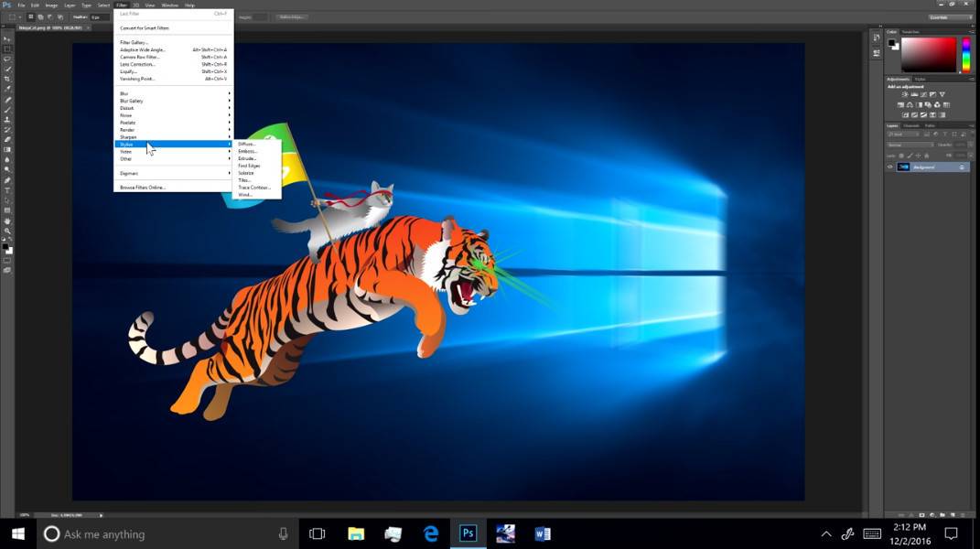Open the Essentials workspace dropdown
This screenshot has height=549, width=980.
(950, 17)
